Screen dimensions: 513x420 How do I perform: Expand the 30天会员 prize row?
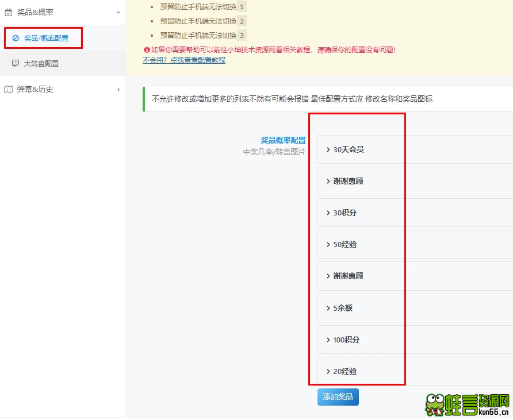[x=415, y=149]
